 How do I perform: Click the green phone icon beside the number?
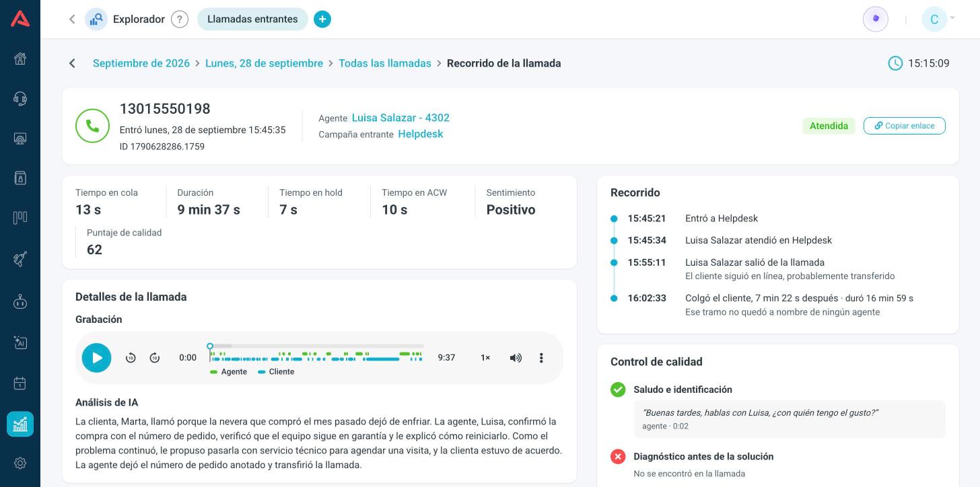(92, 126)
